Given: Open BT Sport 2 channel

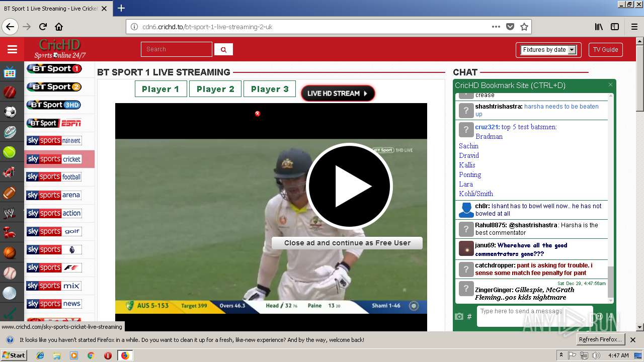Looking at the screenshot, I should pyautogui.click(x=54, y=87).
